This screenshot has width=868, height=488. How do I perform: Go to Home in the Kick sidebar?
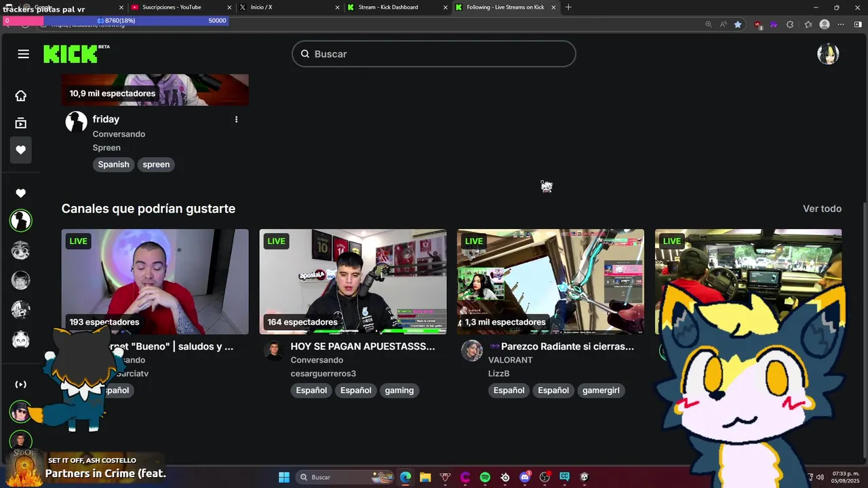tap(21, 96)
